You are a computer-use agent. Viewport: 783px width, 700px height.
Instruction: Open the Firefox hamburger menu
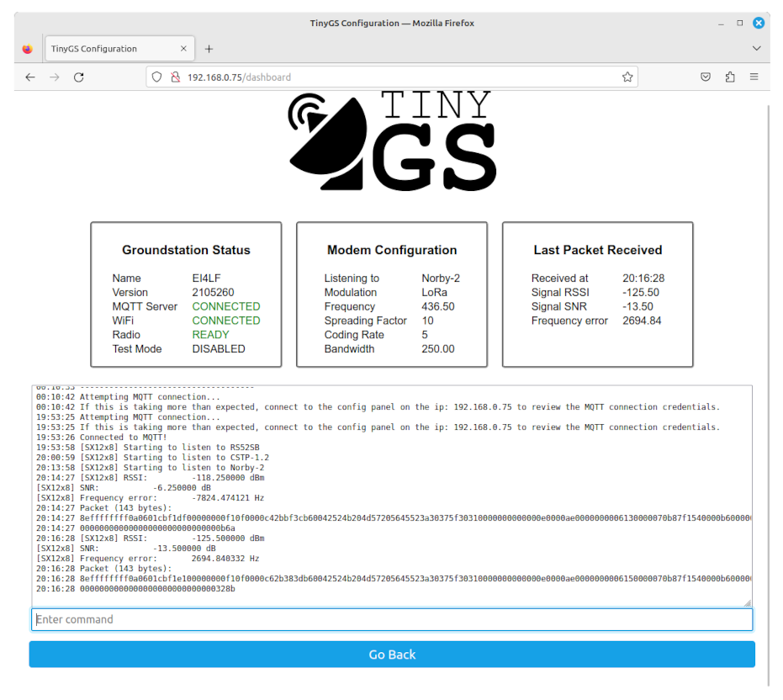pyautogui.click(x=754, y=77)
